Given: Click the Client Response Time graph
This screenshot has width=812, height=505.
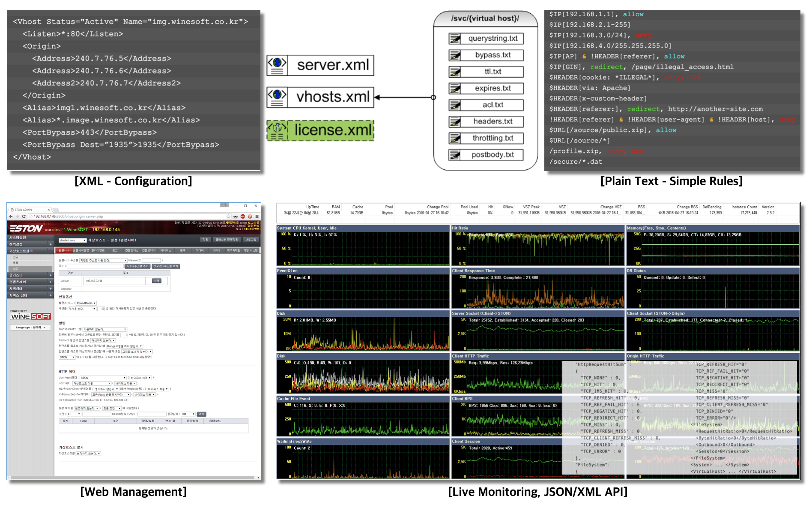Looking at the screenshot, I should pos(538,288).
